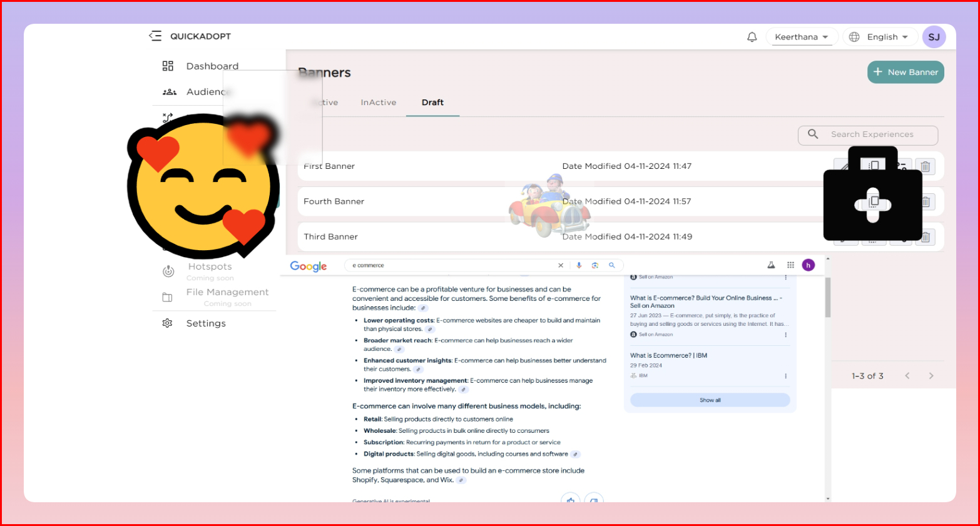Viewport: 980px width, 526px height.
Task: Click the Dashboard grid icon
Action: pos(168,66)
